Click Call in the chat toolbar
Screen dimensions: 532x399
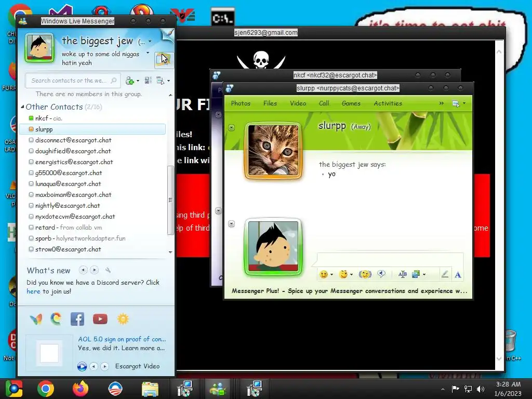(324, 103)
